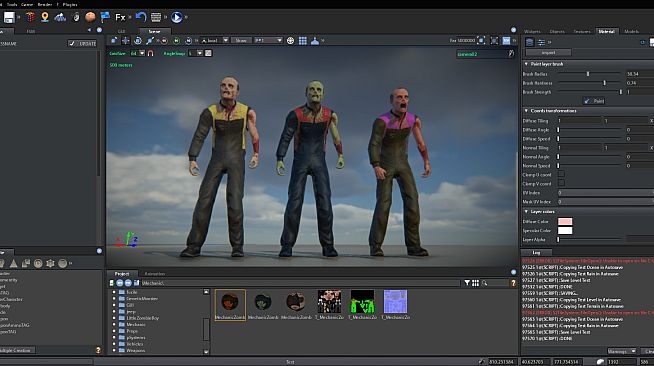Start the game with blue play button

176,17
